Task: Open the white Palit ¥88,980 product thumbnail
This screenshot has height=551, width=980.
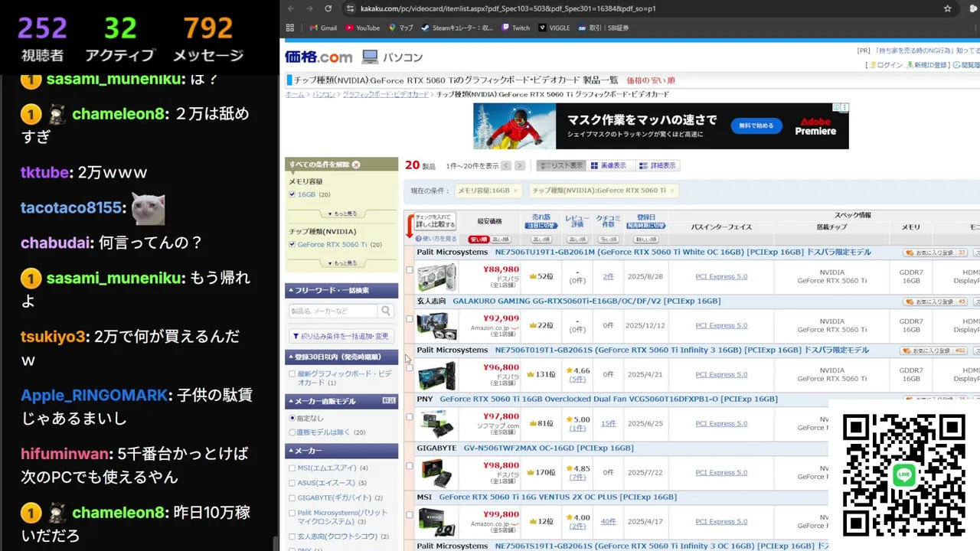Action: click(436, 277)
